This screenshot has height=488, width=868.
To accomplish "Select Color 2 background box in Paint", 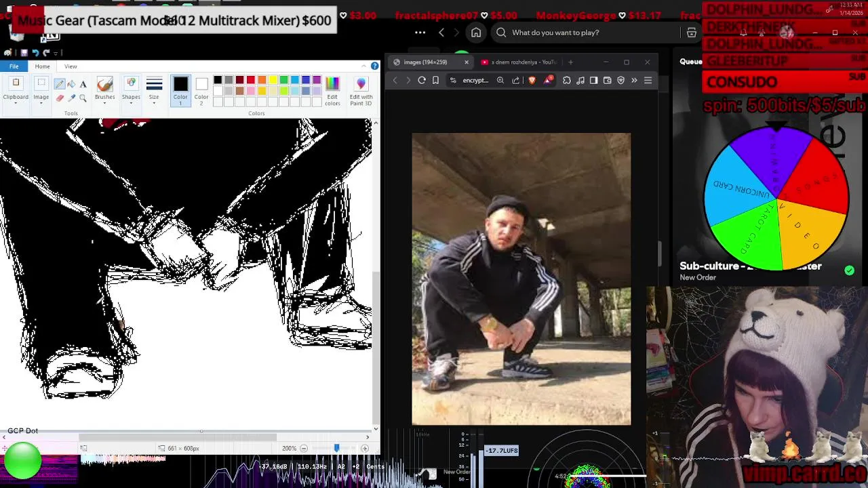I will point(201,91).
